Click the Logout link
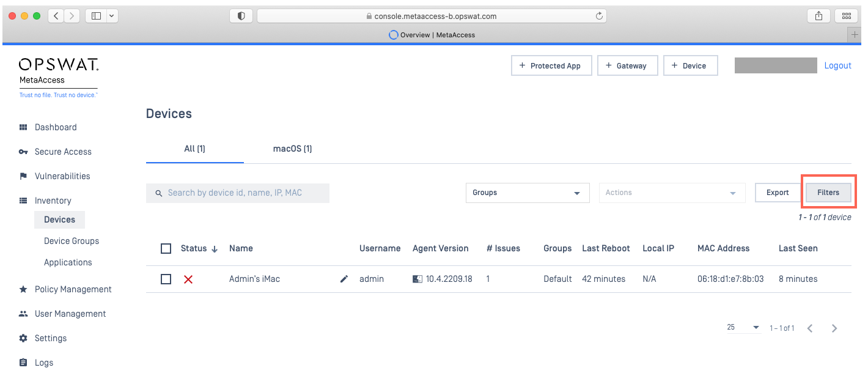Image resolution: width=868 pixels, height=384 pixels. pos(838,65)
